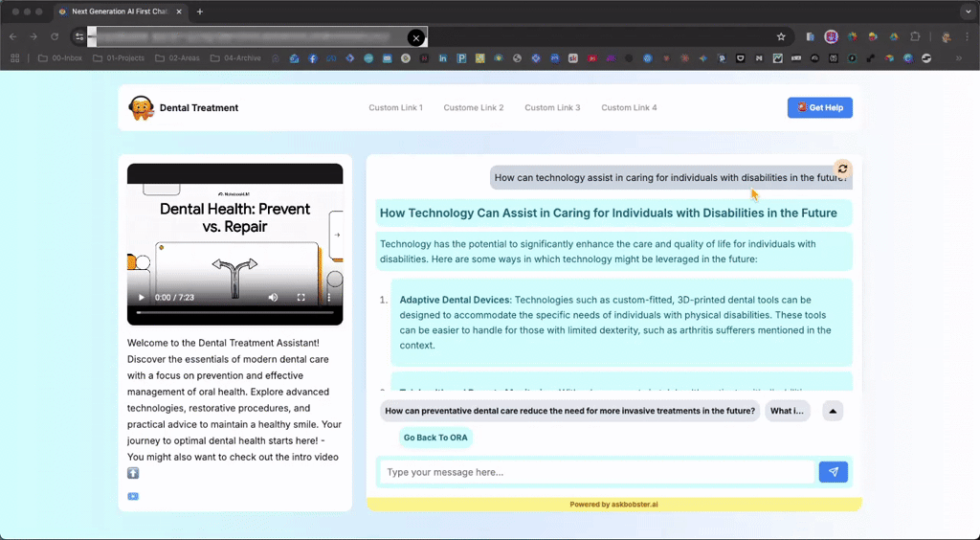This screenshot has height=540, width=980.
Task: Click the refresh icon on the chat message
Action: (x=842, y=169)
